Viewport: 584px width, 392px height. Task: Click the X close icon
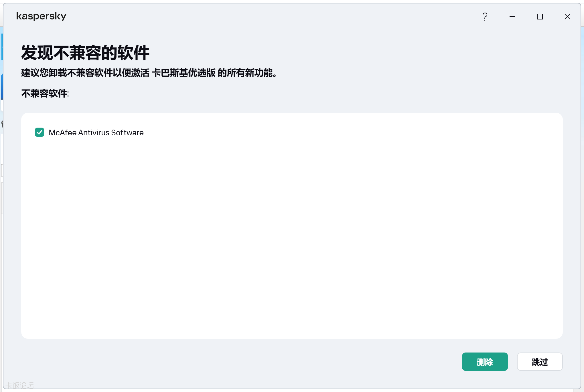(x=567, y=17)
